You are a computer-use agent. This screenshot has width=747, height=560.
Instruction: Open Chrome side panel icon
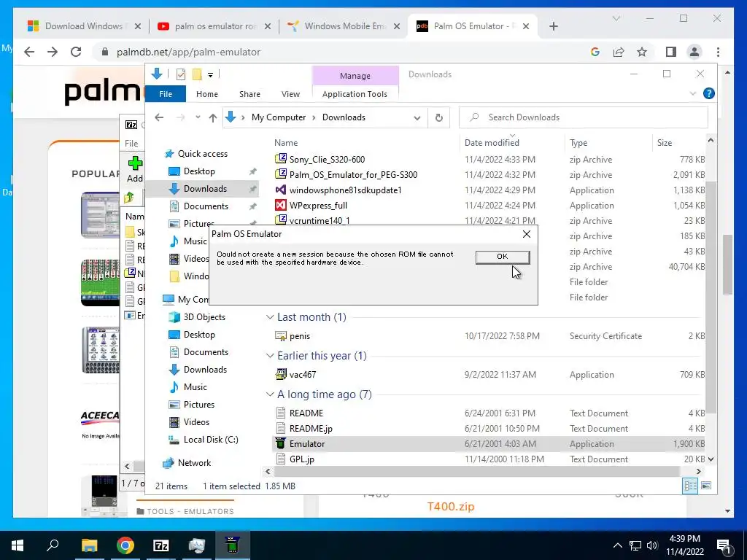(671, 52)
